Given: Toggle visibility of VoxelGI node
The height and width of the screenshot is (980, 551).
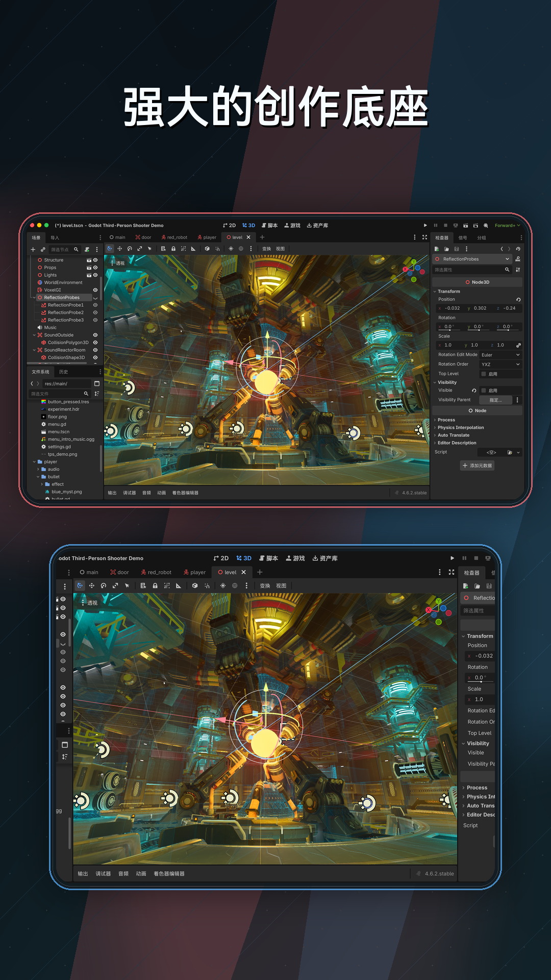Looking at the screenshot, I should (x=95, y=290).
